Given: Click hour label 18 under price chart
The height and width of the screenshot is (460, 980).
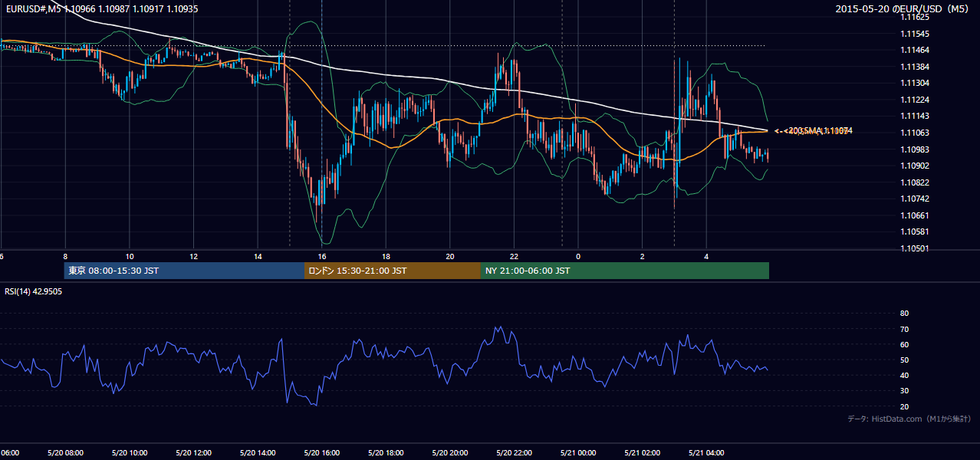Looking at the screenshot, I should (386, 256).
